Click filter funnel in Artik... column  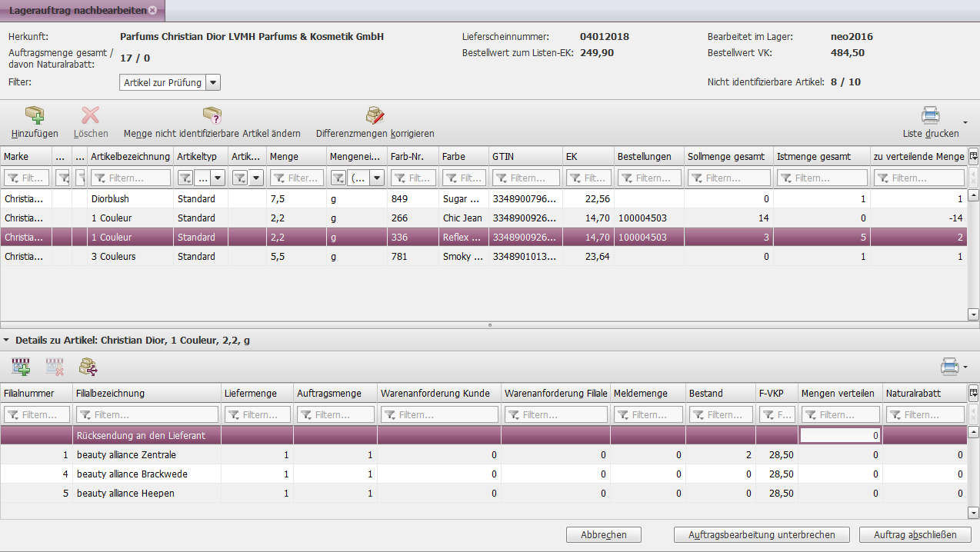(239, 178)
